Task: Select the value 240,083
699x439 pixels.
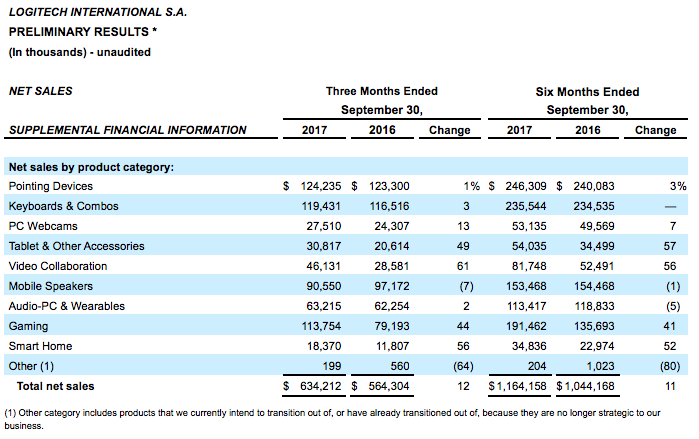Action: 594,186
